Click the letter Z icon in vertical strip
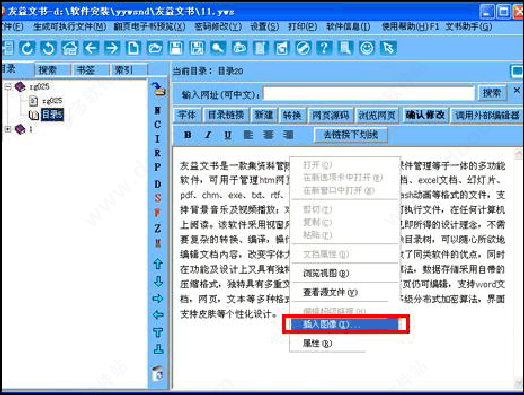This screenshot has height=395, width=524. click(x=158, y=229)
